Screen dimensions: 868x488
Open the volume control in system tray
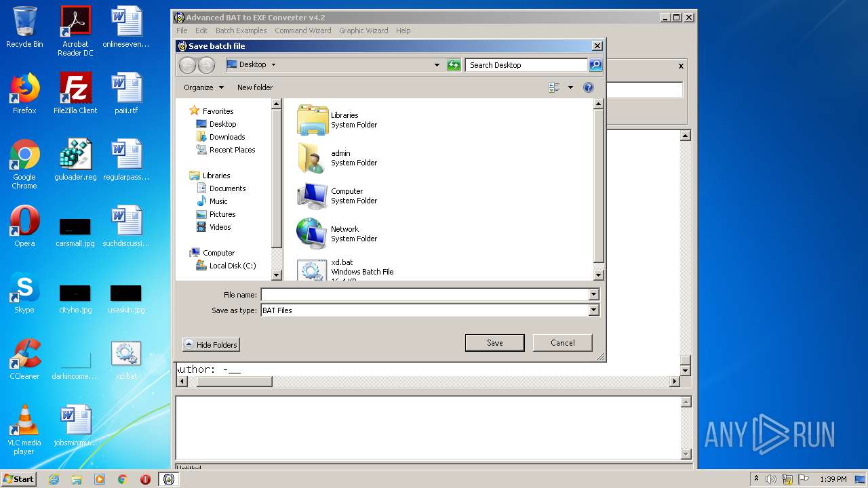click(x=771, y=479)
